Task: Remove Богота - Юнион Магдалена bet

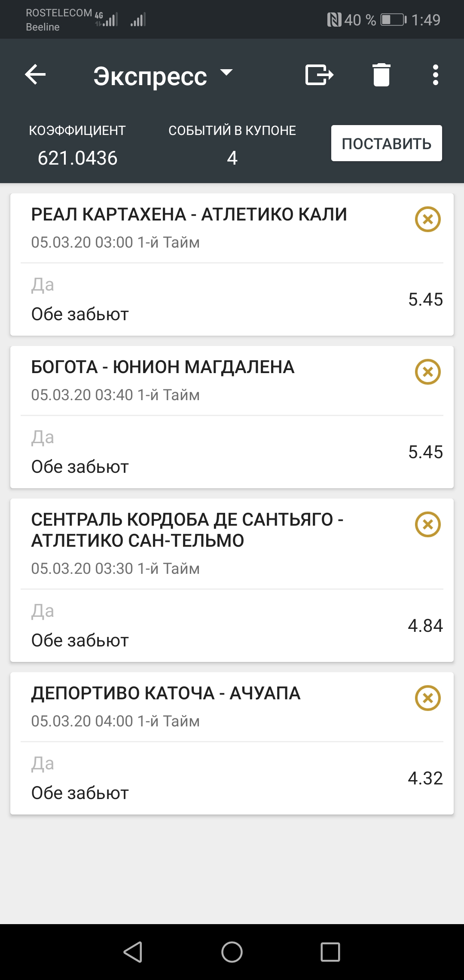Action: click(427, 372)
